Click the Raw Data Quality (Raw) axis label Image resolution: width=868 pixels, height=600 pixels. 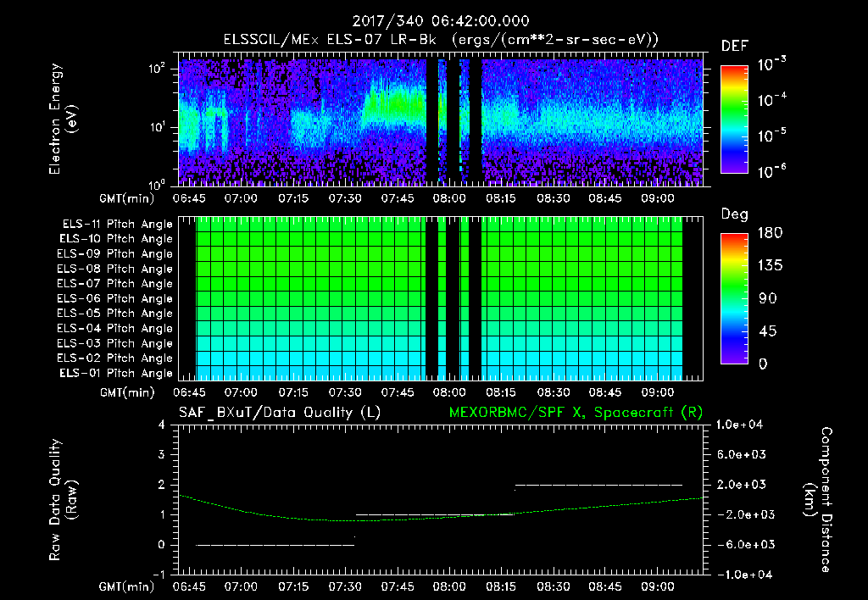click(x=63, y=500)
